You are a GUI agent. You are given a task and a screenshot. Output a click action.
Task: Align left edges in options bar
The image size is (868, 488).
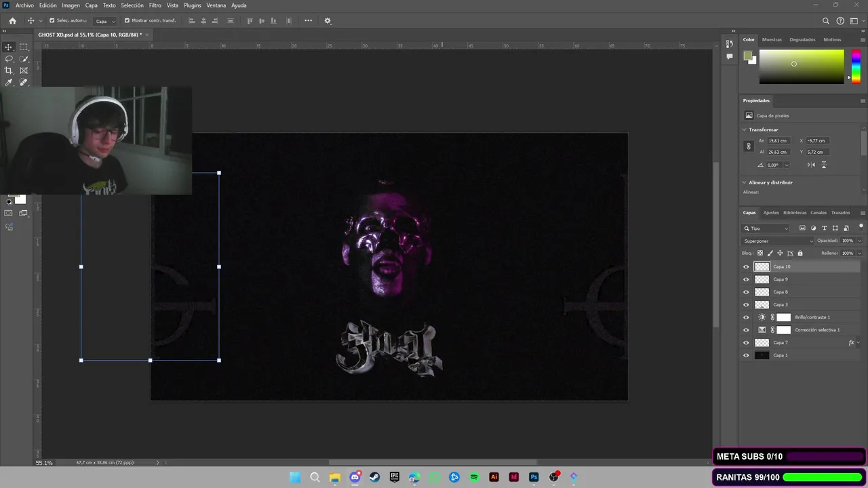click(x=192, y=21)
